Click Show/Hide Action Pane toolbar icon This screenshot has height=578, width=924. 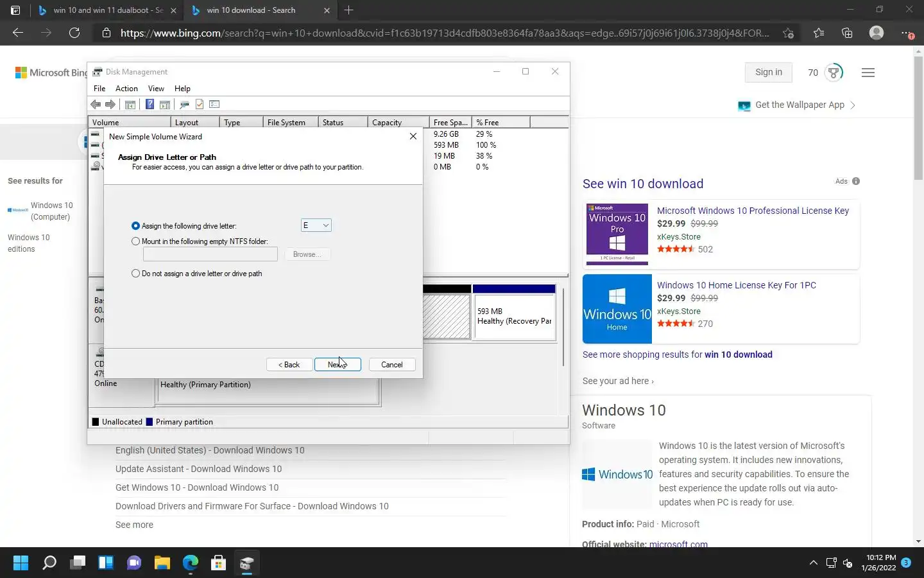165,104
